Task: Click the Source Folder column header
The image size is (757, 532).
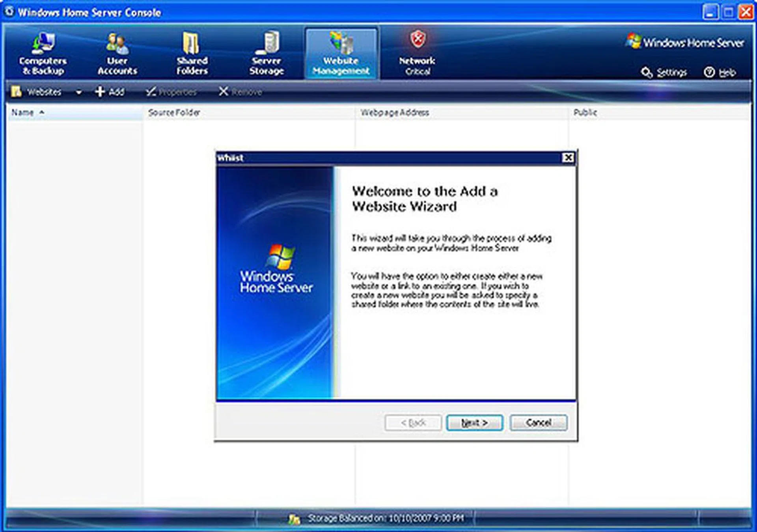Action: coord(174,112)
